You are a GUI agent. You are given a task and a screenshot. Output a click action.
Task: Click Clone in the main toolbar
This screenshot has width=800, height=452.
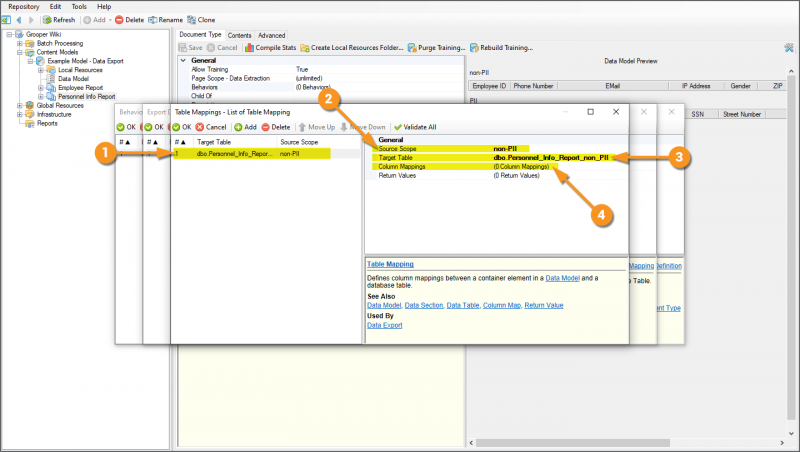coord(201,20)
